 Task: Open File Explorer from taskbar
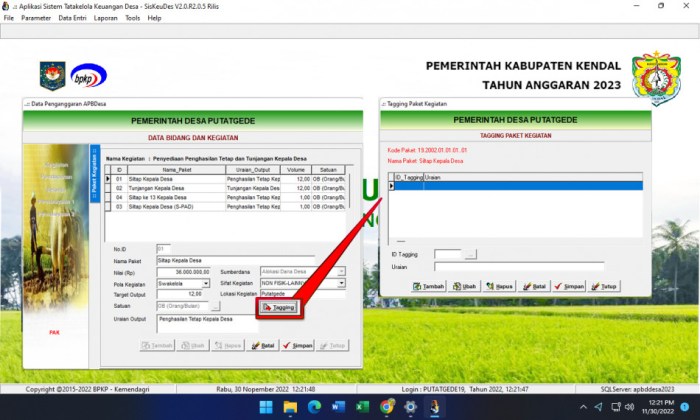(290, 407)
